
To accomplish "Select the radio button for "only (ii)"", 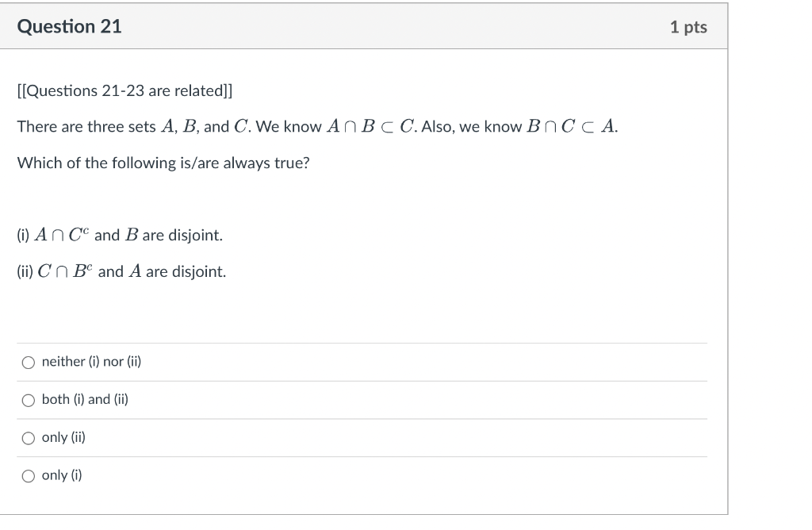I will tap(28, 437).
